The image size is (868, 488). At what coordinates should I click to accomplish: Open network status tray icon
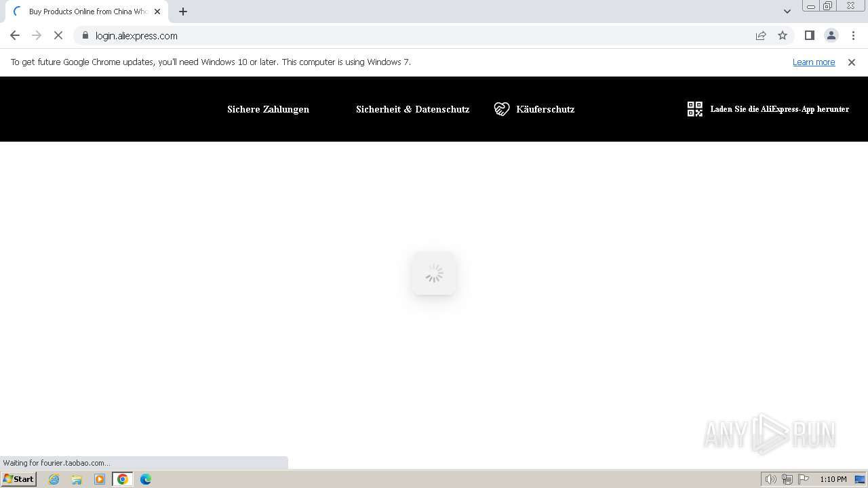tap(787, 479)
